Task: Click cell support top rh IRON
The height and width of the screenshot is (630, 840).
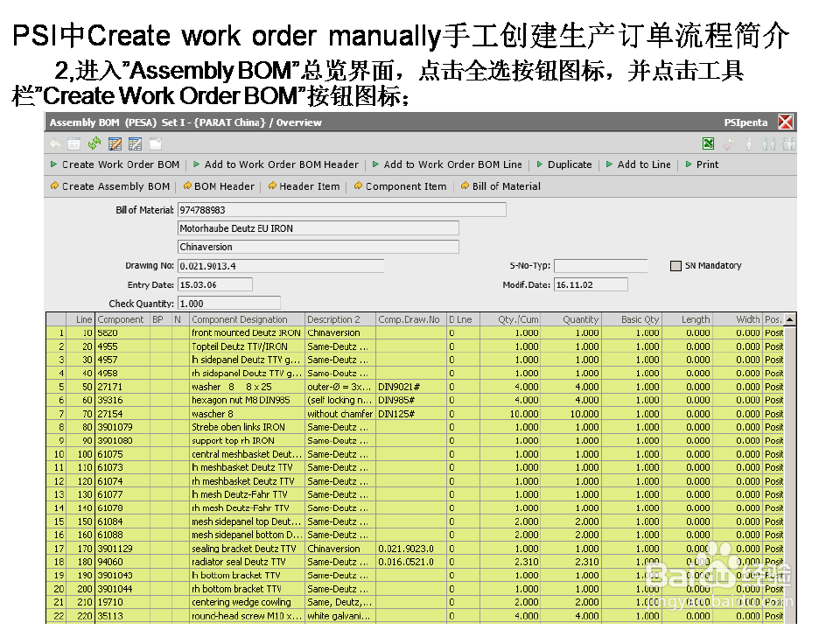Action: point(247,440)
